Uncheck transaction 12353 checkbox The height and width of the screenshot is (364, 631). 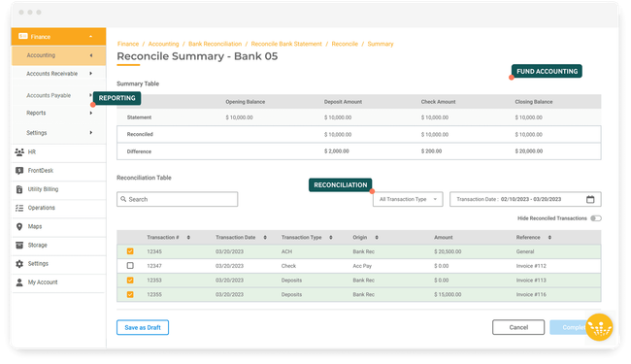130,280
